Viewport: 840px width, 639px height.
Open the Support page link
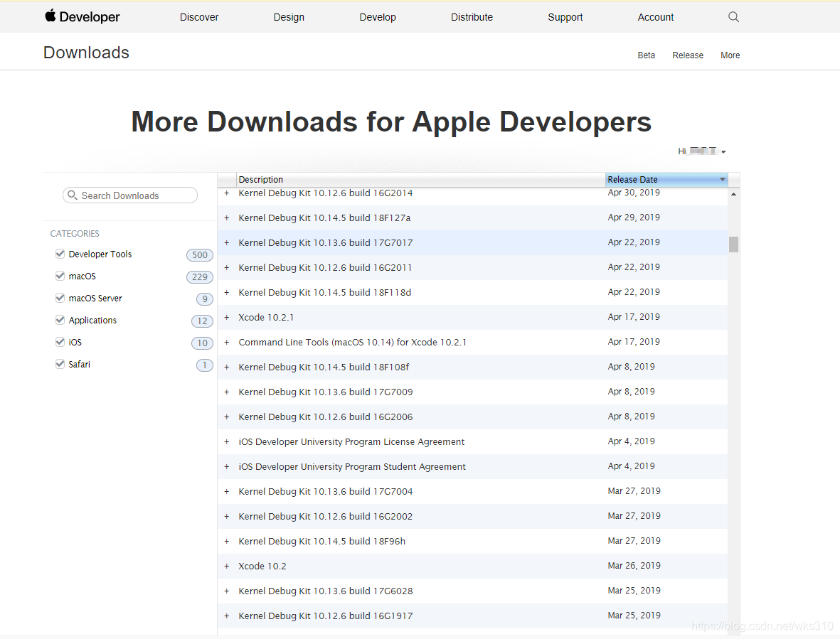[x=565, y=16]
